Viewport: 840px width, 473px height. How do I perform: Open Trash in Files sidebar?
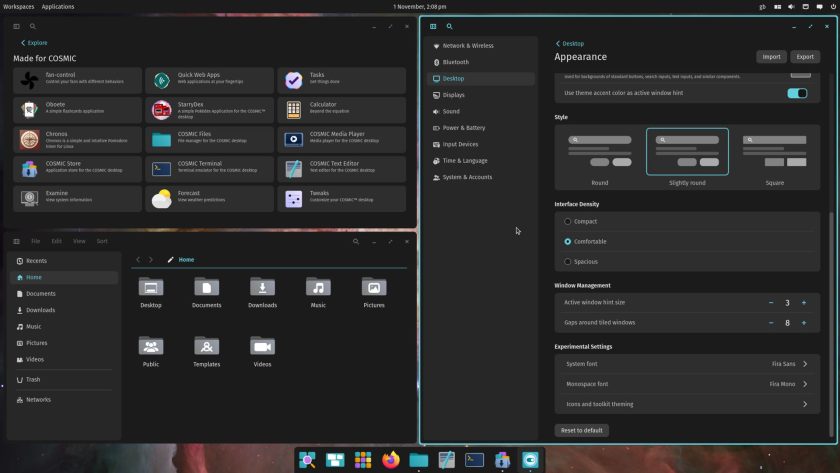64,380
